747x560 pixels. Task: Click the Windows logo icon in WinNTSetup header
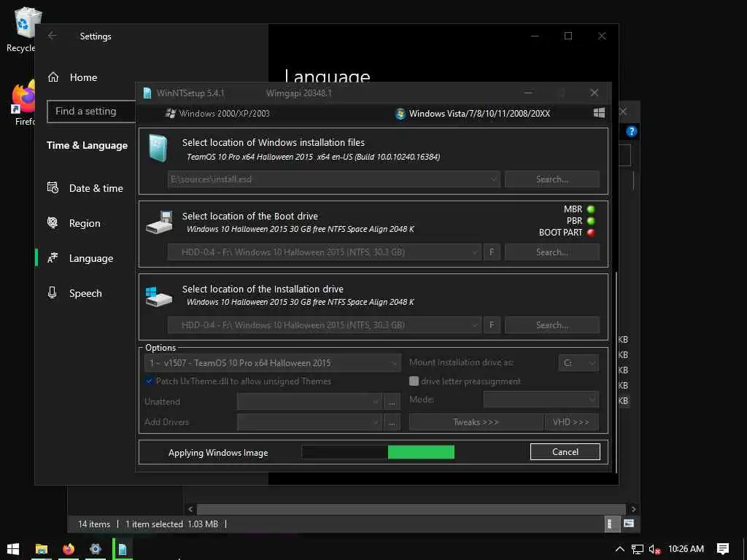click(600, 113)
